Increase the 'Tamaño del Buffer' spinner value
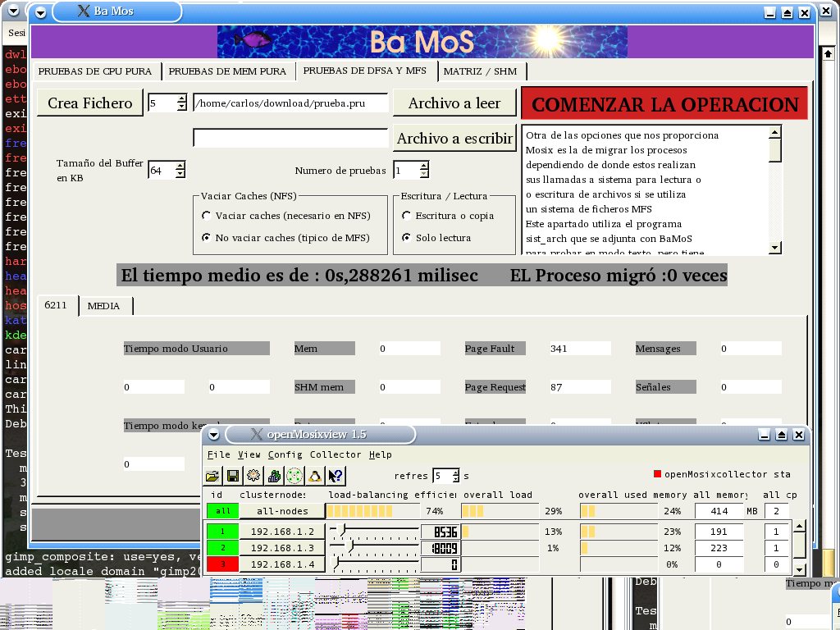 click(180, 166)
